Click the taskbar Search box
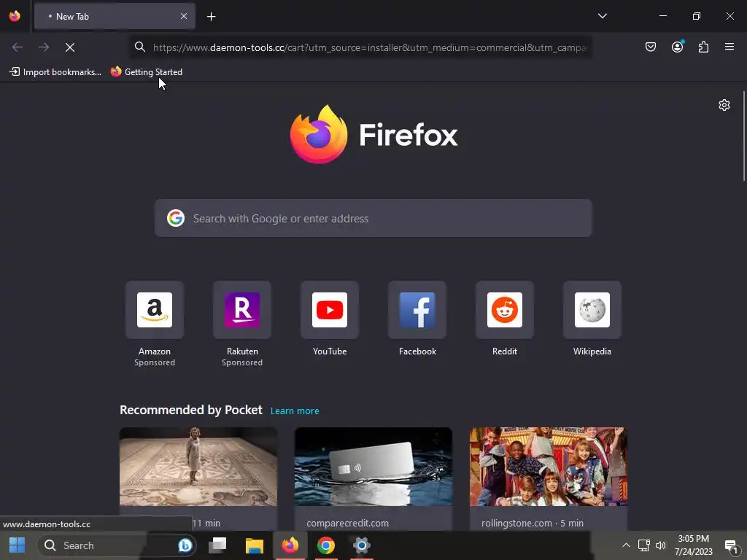Viewport: 747px width, 560px height. pos(116,545)
